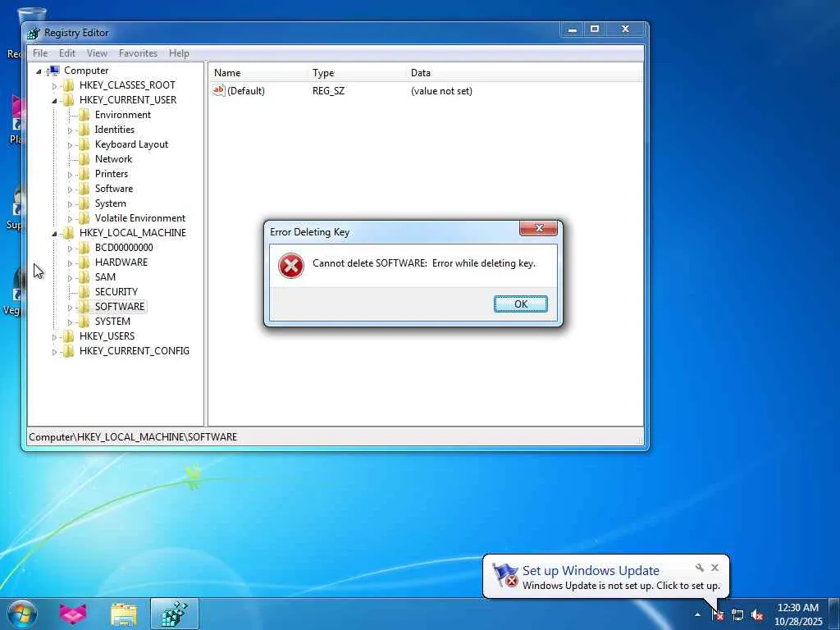Click OK in the Error Deleting Key dialog
The height and width of the screenshot is (630, 840).
click(x=520, y=304)
